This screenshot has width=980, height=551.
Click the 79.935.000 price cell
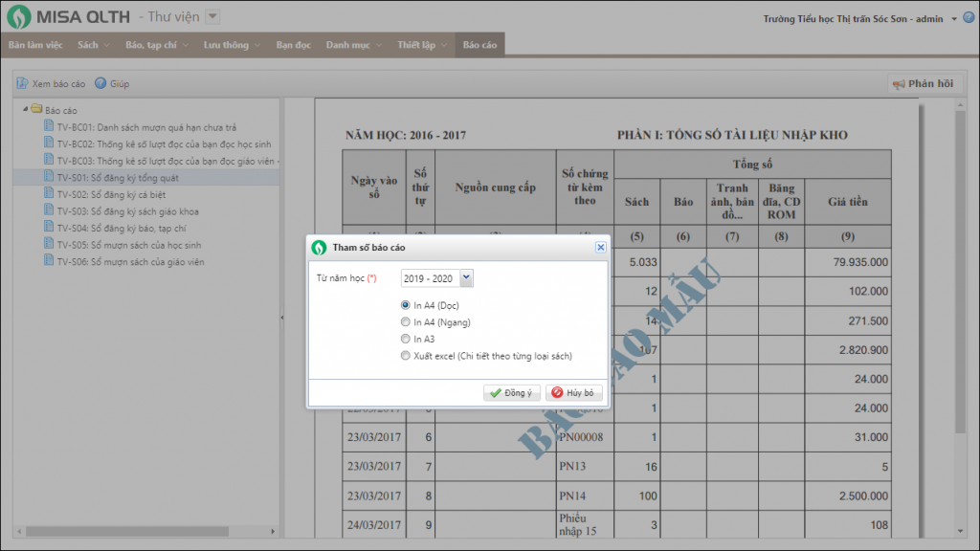[848, 262]
